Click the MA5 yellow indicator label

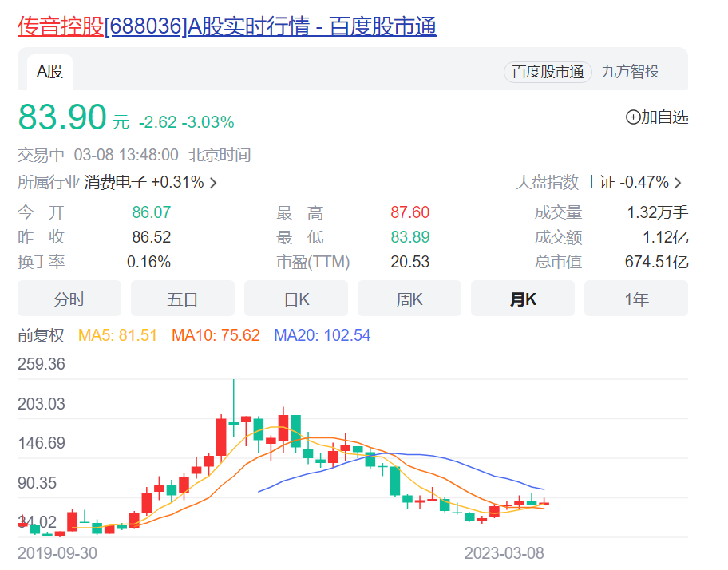coord(118,335)
